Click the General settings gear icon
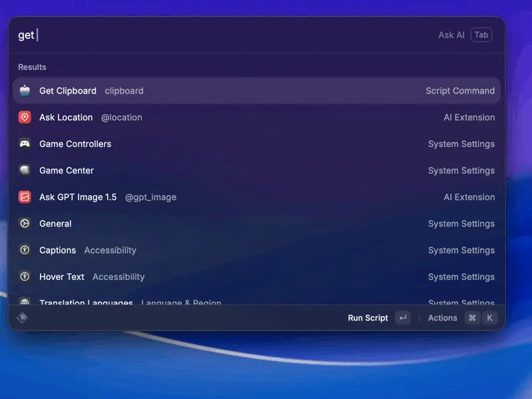This screenshot has height=399, width=532. tap(25, 223)
